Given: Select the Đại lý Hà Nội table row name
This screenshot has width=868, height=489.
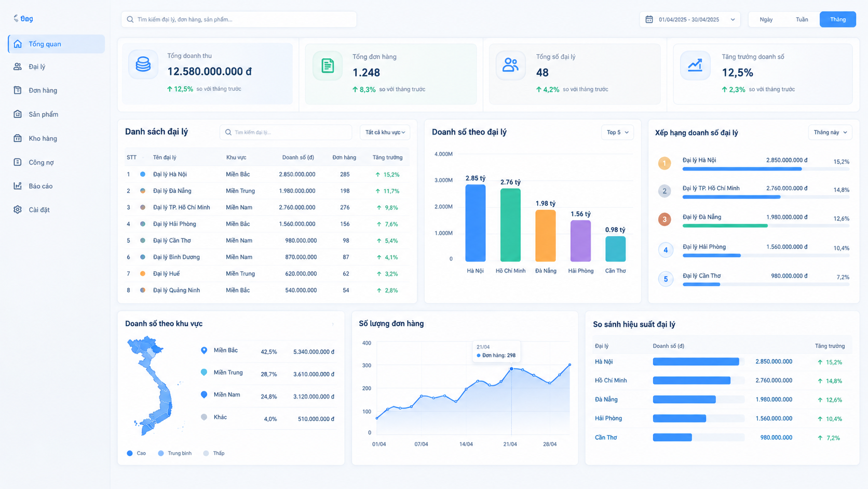Looking at the screenshot, I should coord(170,174).
